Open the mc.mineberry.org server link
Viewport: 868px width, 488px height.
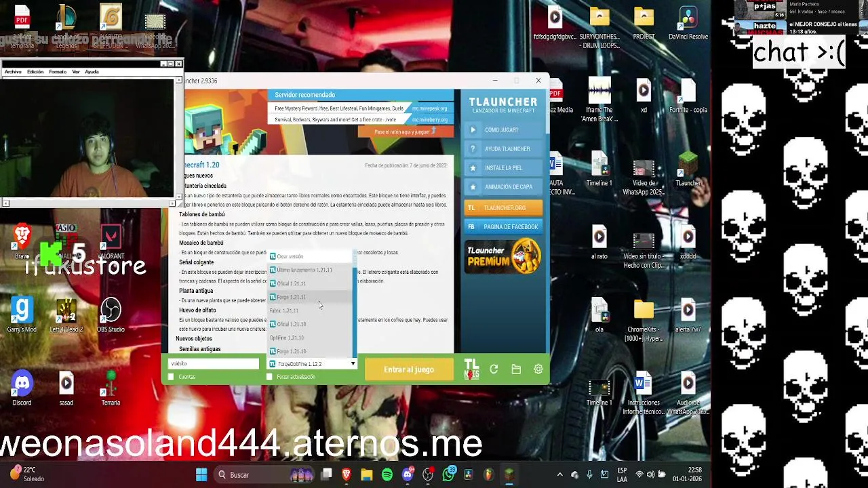[x=430, y=119]
